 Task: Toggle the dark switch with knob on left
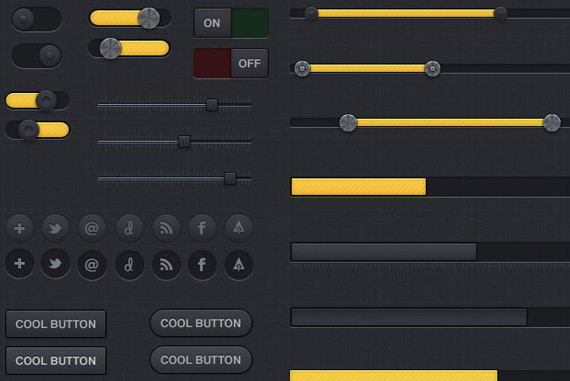36,19
